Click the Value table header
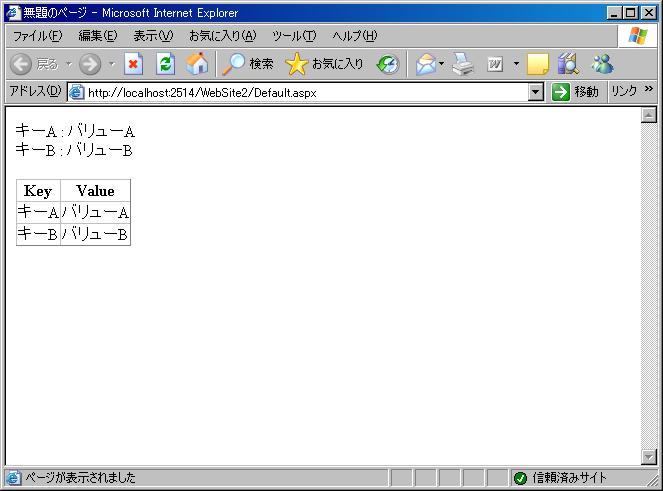The width and height of the screenshot is (663, 491). pos(95,191)
